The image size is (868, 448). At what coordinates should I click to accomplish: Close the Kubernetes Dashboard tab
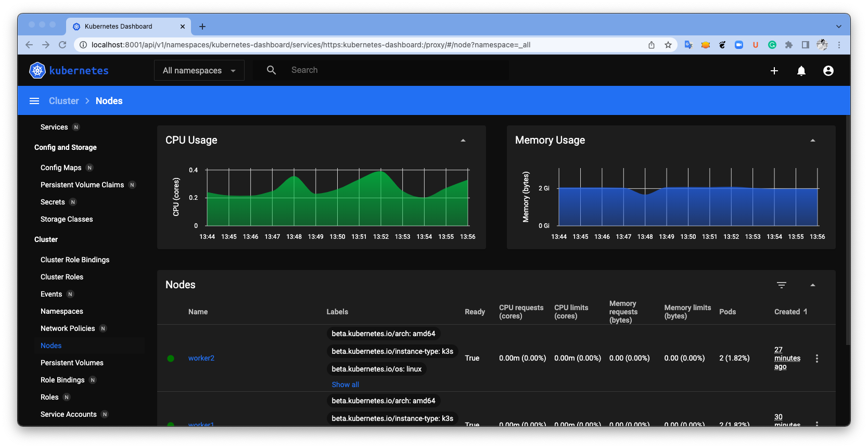click(183, 27)
